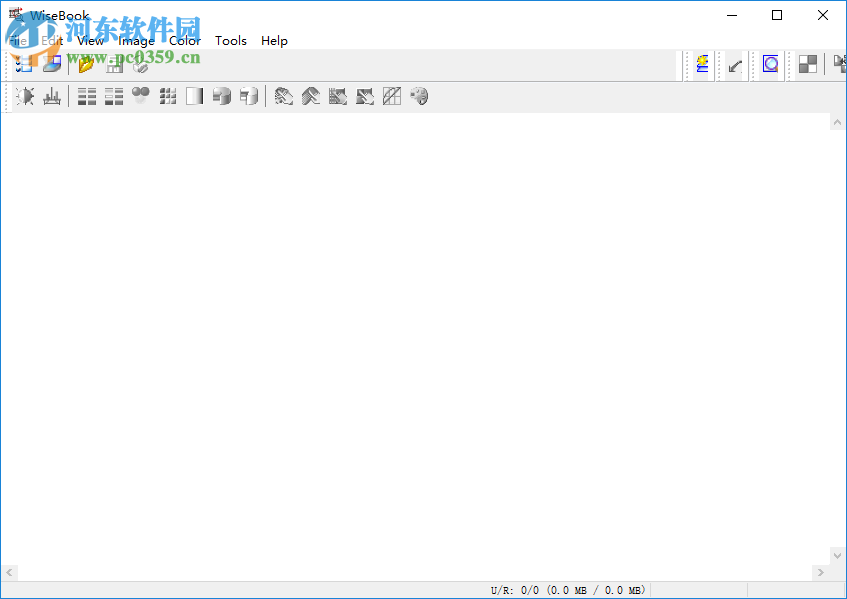Open the File menu
847x599 pixels.
point(18,41)
